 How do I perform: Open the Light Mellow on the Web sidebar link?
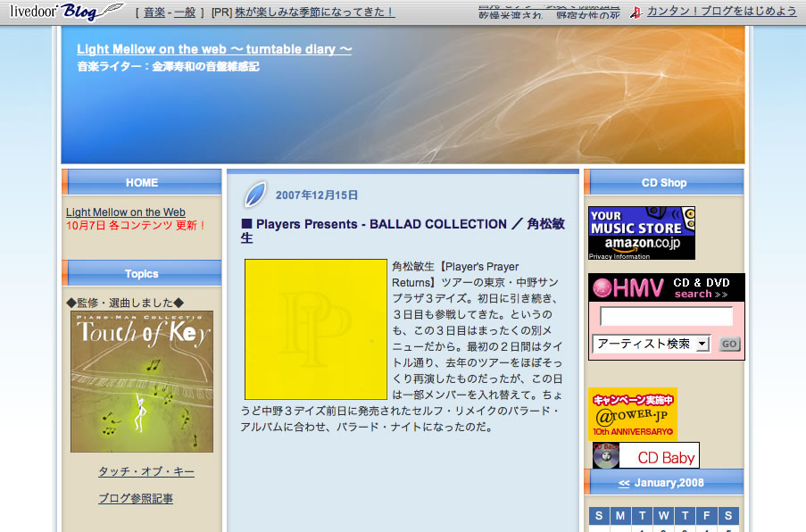(126, 212)
